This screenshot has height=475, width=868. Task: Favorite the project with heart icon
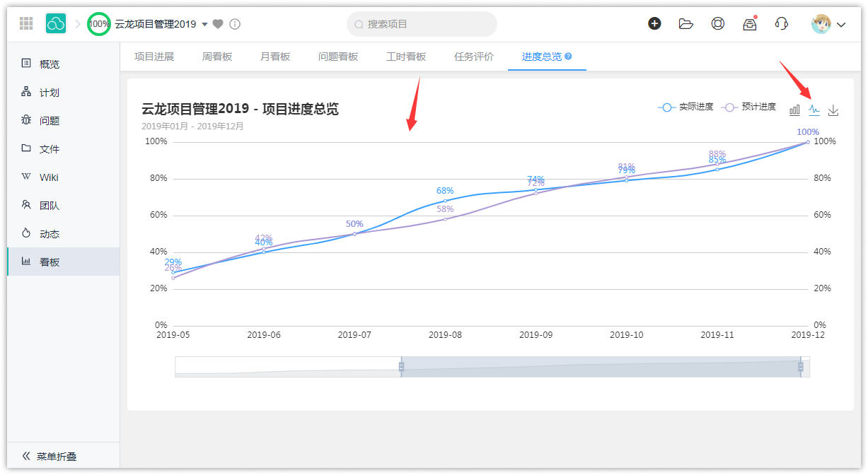218,24
